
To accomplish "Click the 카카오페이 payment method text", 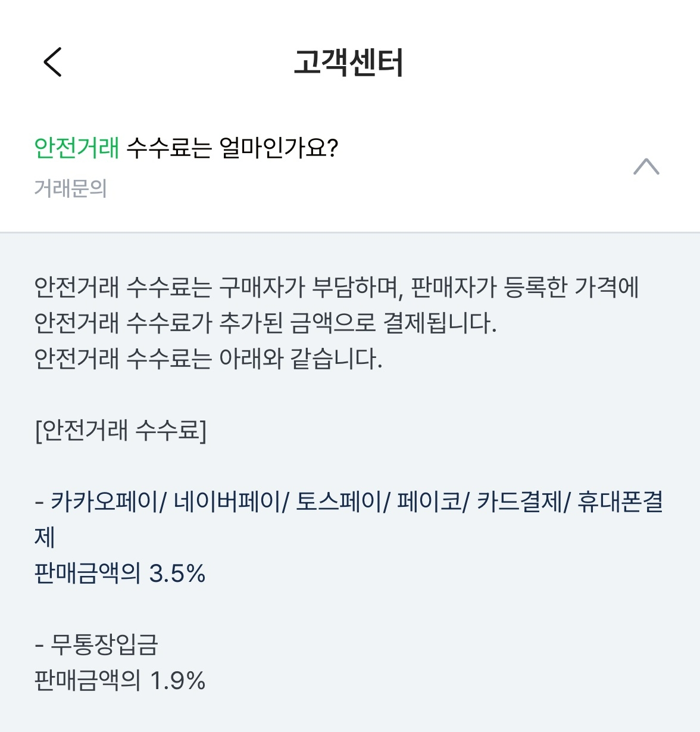I will (105, 502).
